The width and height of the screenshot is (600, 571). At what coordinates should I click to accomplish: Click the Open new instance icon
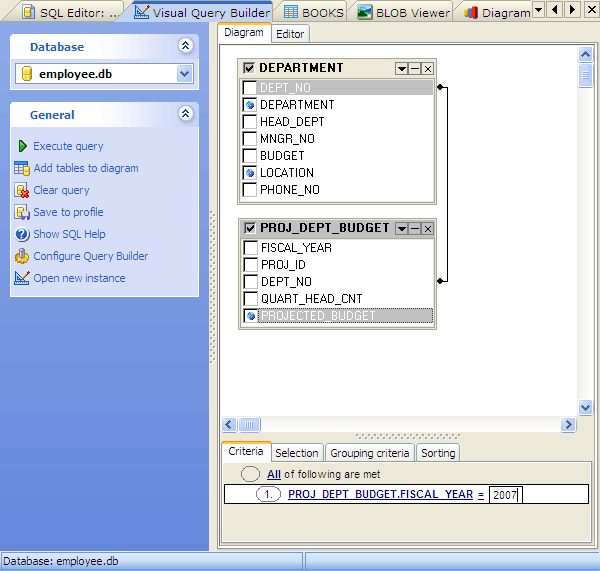click(x=22, y=278)
